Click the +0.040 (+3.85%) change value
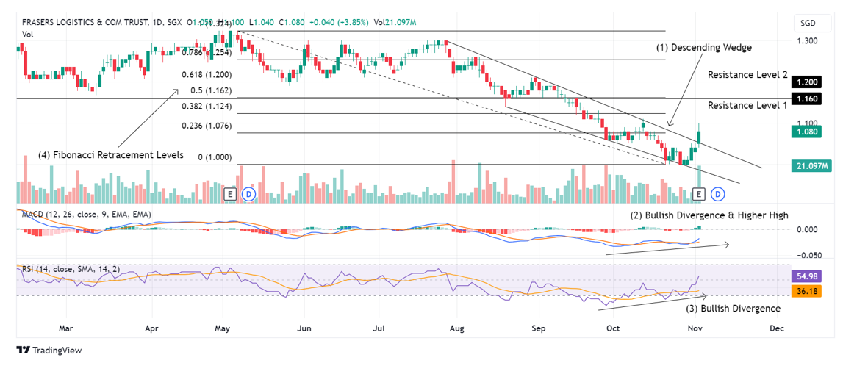The height and width of the screenshot is (377, 868). (337, 22)
